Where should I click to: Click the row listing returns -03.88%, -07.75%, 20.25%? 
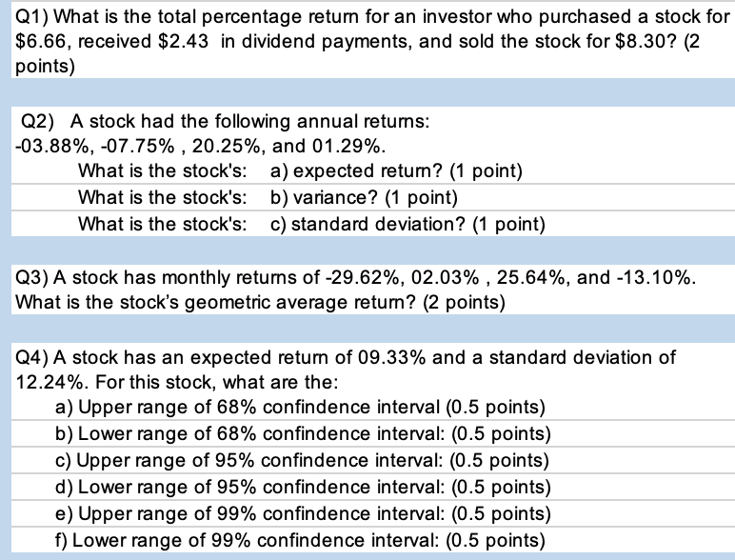(x=202, y=147)
